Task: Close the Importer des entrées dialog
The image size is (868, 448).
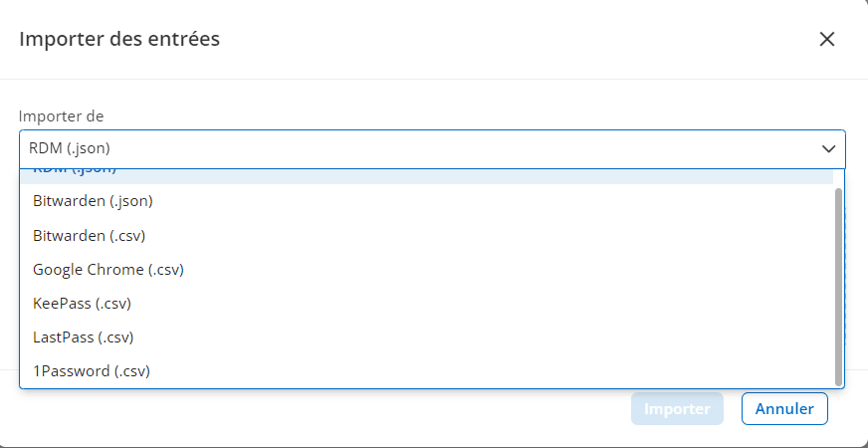Action: click(826, 40)
